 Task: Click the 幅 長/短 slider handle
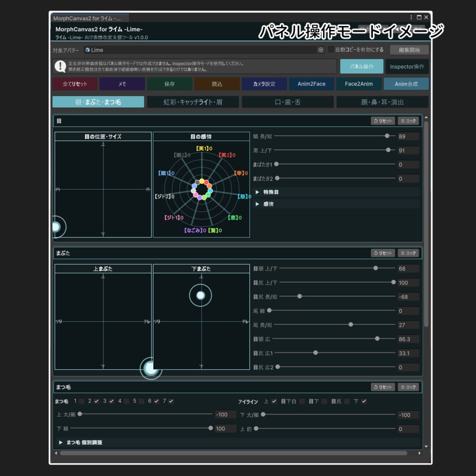(387, 136)
